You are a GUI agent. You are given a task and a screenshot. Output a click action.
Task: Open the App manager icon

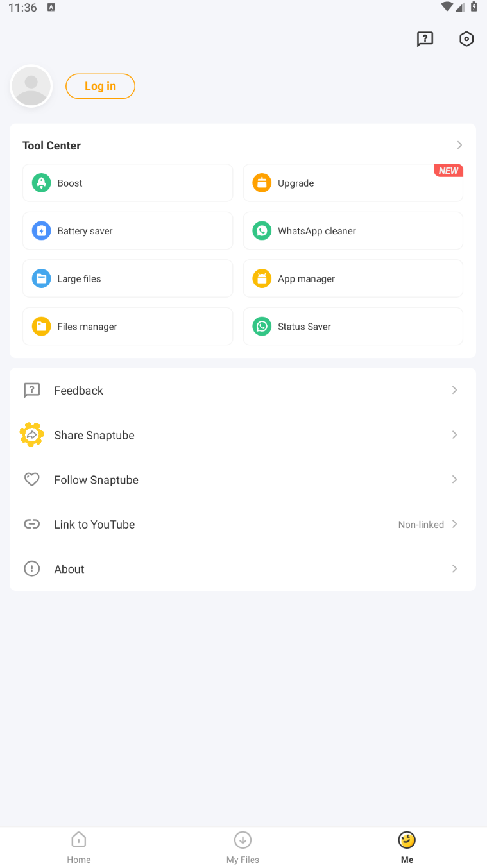tap(262, 278)
